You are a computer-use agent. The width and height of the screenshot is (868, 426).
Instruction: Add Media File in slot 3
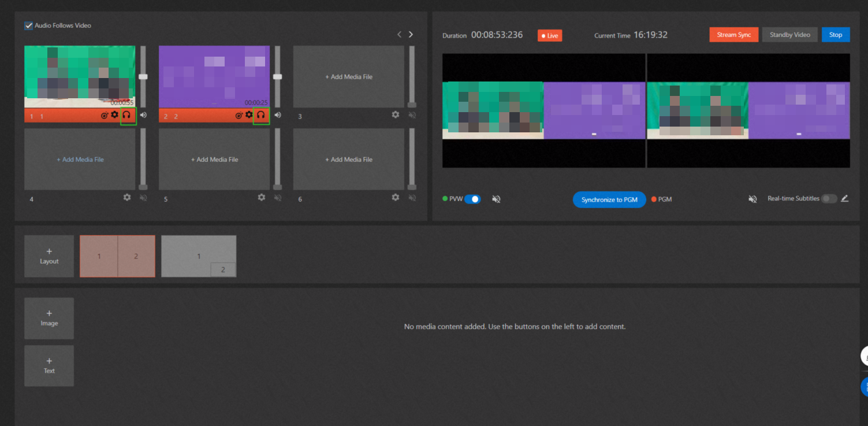coord(349,77)
